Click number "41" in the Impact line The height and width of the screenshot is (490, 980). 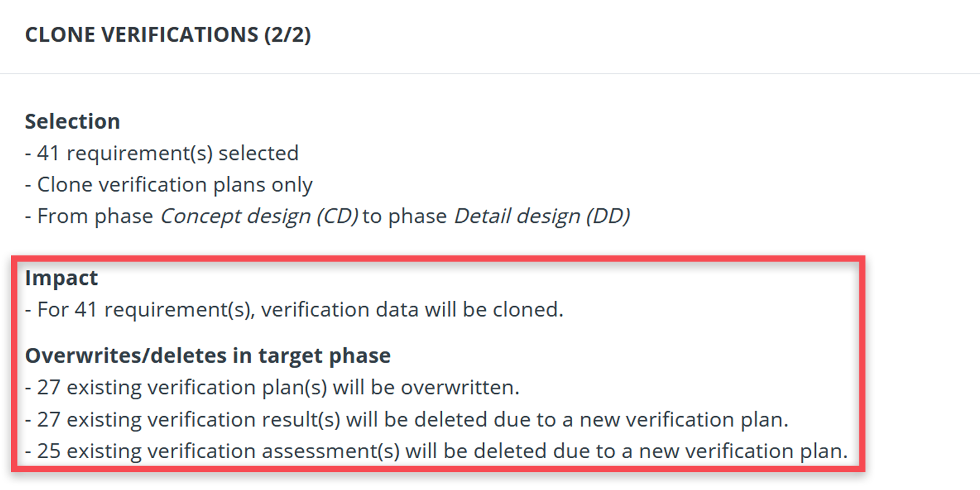tap(86, 310)
